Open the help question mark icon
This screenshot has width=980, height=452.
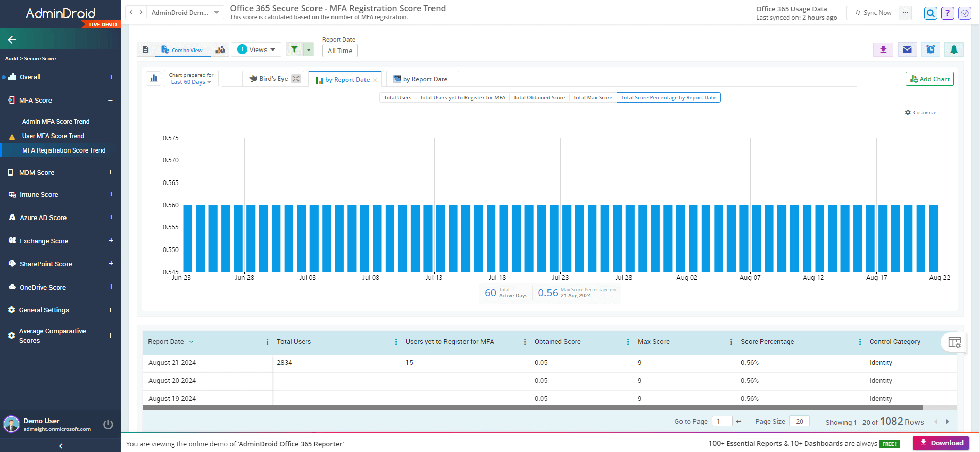948,13
